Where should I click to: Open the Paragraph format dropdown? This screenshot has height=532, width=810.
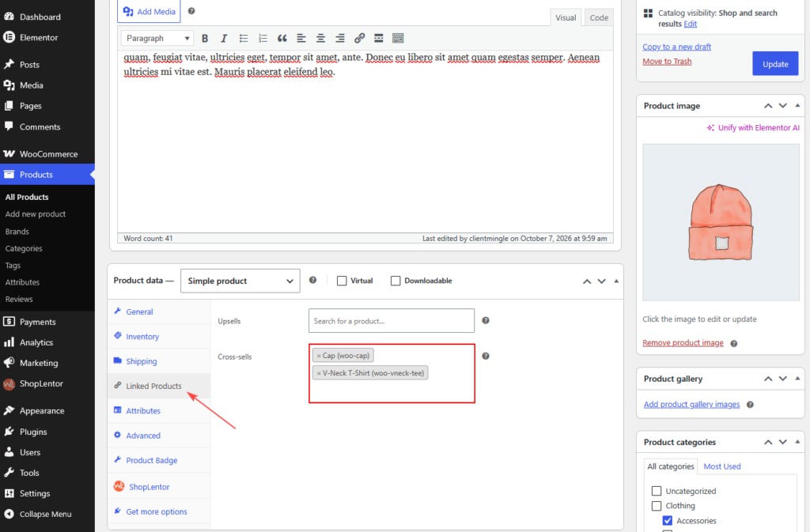pyautogui.click(x=157, y=38)
